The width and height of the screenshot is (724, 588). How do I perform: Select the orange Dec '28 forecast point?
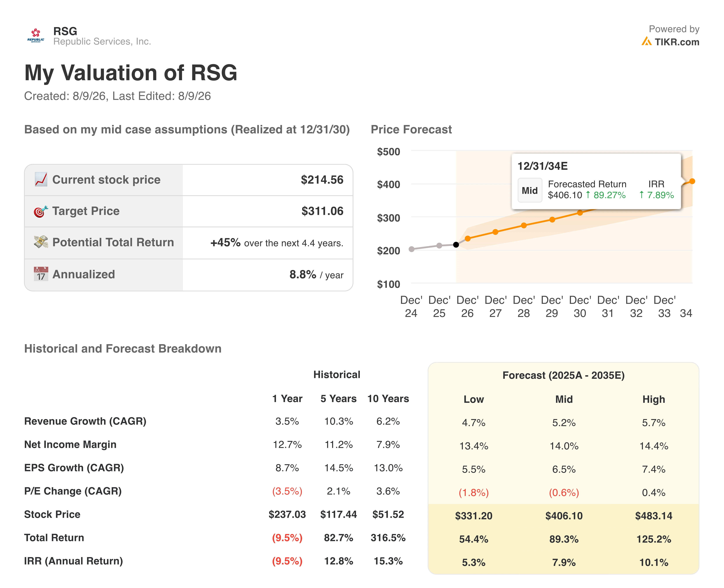coord(524,225)
